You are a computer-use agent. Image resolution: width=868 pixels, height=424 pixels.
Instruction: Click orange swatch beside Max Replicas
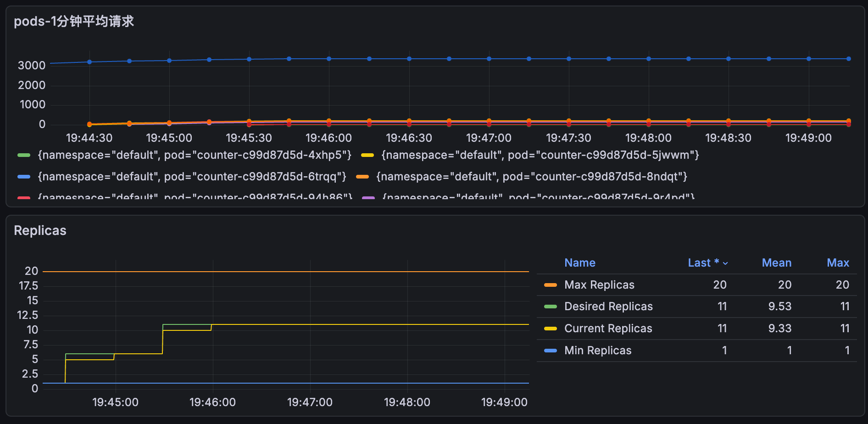[x=551, y=285]
